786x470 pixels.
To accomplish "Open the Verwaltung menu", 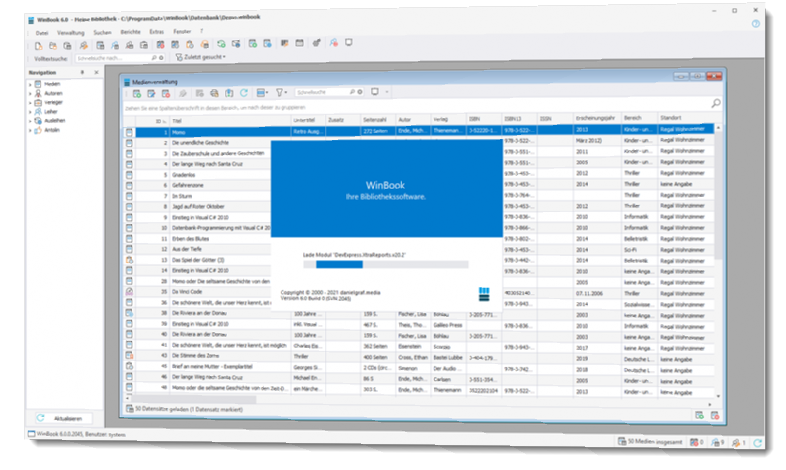I will tap(71, 33).
